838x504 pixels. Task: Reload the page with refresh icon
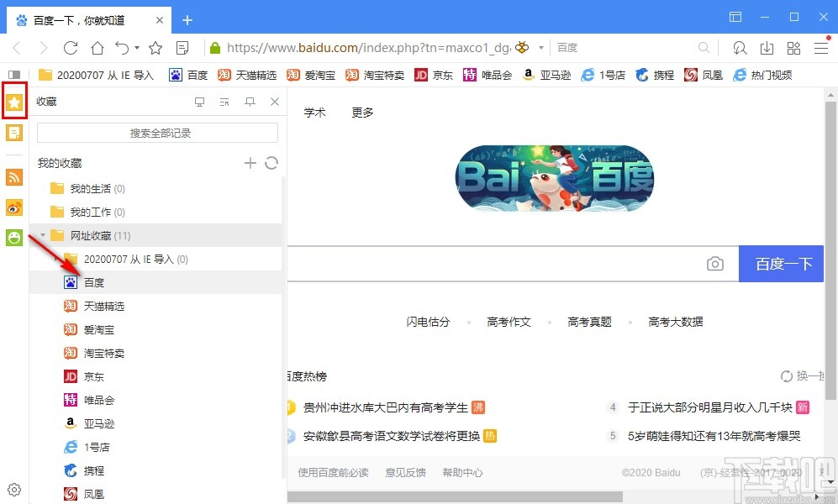click(71, 48)
